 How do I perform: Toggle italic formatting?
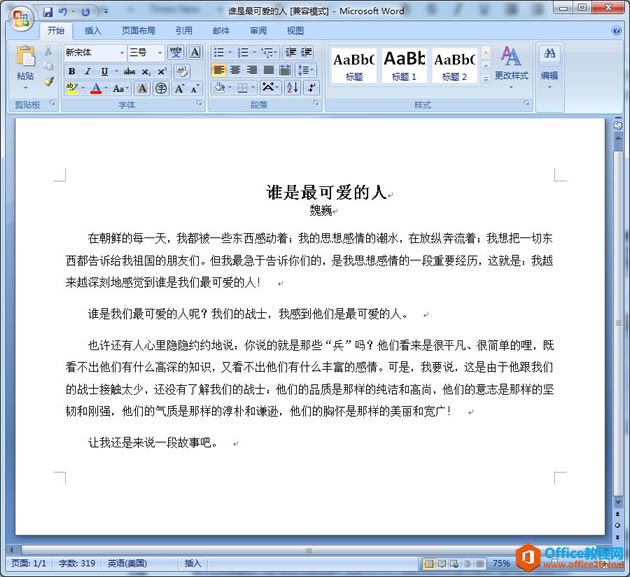point(88,72)
